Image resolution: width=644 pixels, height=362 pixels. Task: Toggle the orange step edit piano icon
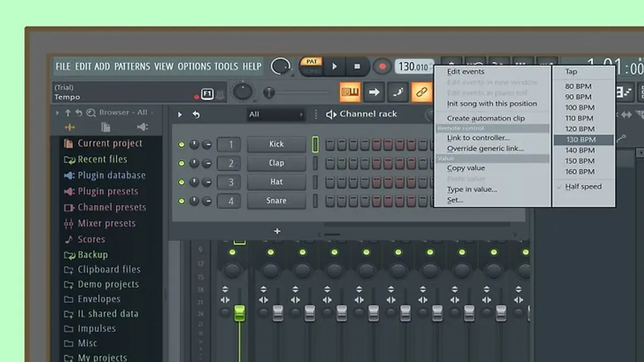click(350, 92)
